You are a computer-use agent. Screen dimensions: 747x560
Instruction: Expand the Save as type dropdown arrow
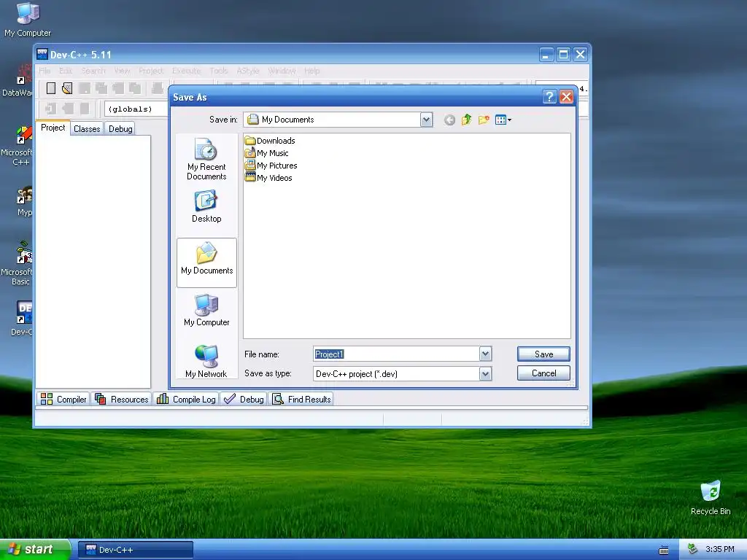(485, 374)
